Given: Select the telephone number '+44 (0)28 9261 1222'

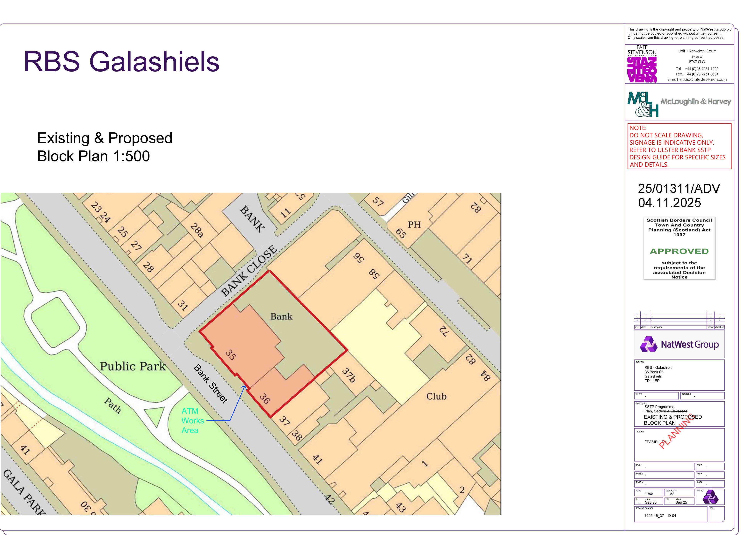Looking at the screenshot, I should pos(701,69).
